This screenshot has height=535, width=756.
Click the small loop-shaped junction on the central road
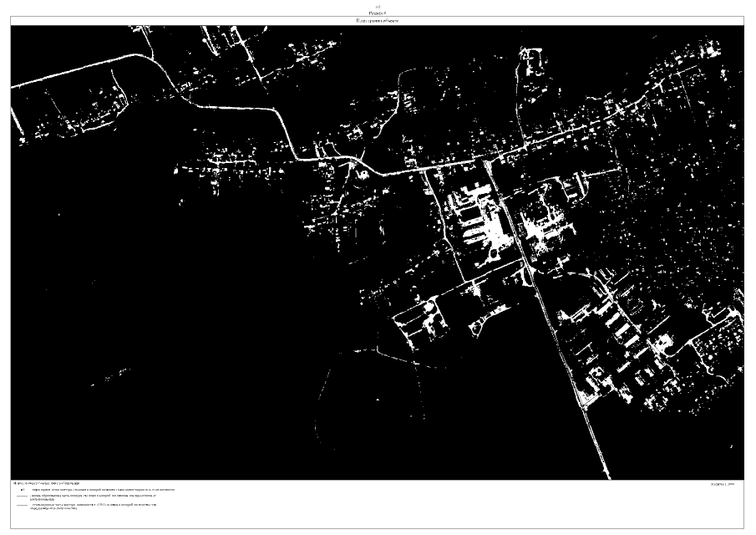361,171
